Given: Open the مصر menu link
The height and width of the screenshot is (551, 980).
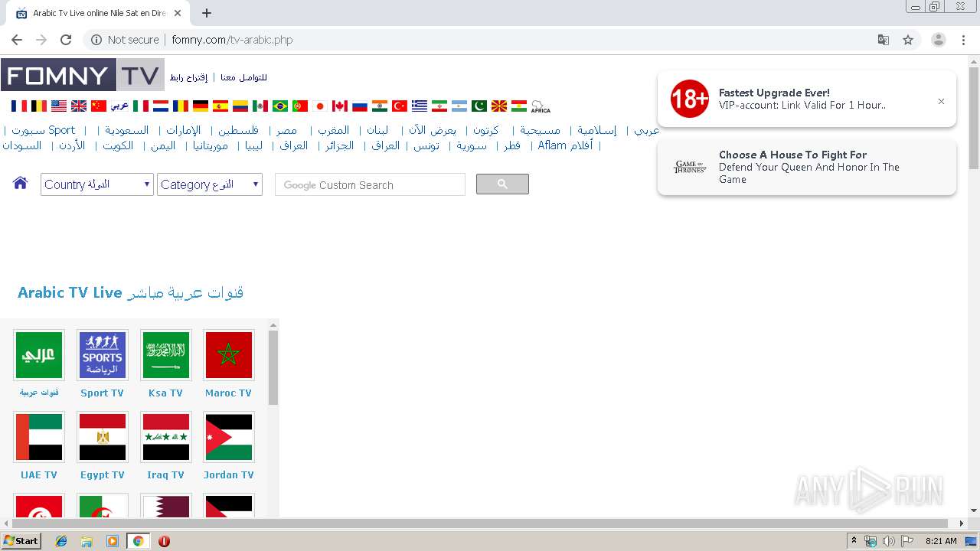Looking at the screenshot, I should pyautogui.click(x=287, y=130).
